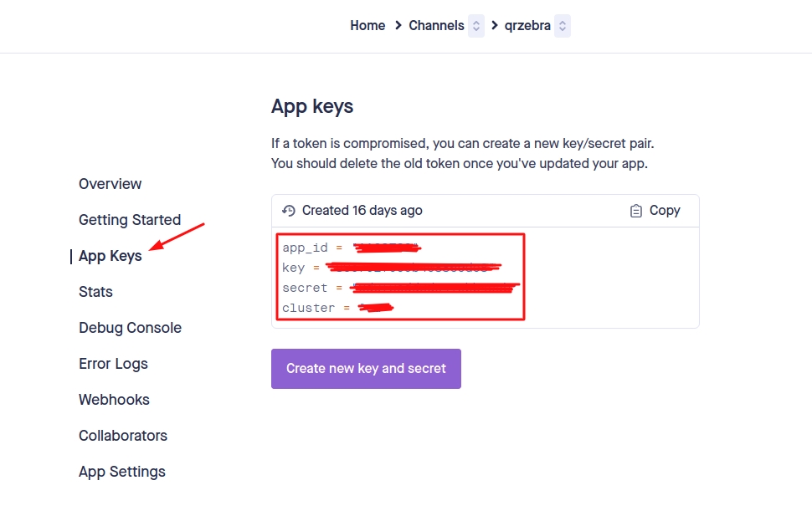Expand the qrzebra app switcher arrows
812x511 pixels.
point(563,26)
